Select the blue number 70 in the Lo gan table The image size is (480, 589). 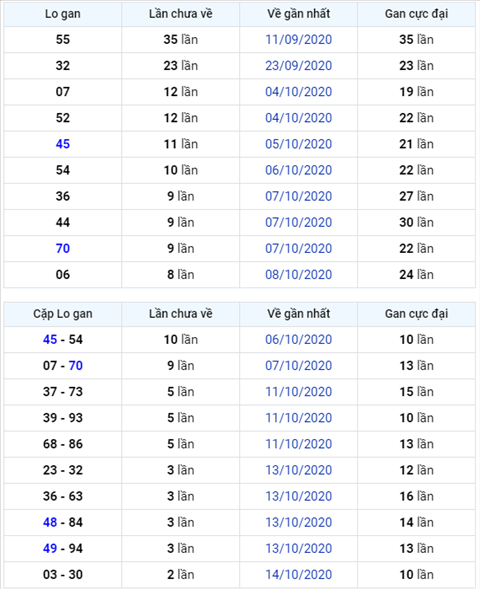63,248
